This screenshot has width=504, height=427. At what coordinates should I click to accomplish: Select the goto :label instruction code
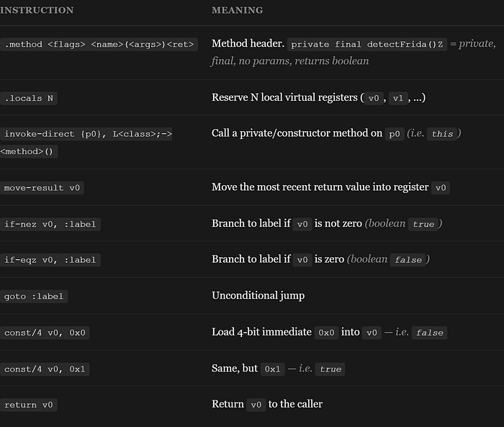34,297
